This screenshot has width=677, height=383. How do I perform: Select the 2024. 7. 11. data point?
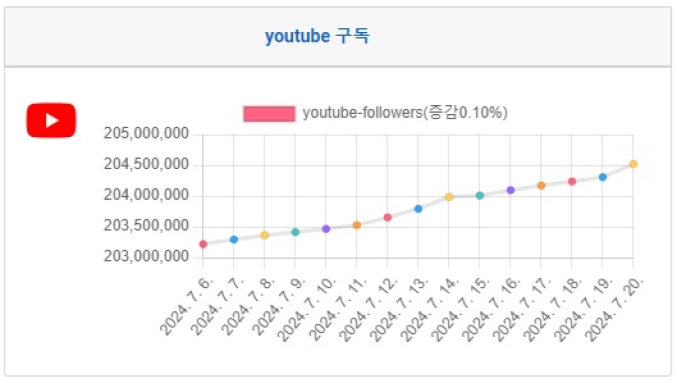pyautogui.click(x=357, y=225)
